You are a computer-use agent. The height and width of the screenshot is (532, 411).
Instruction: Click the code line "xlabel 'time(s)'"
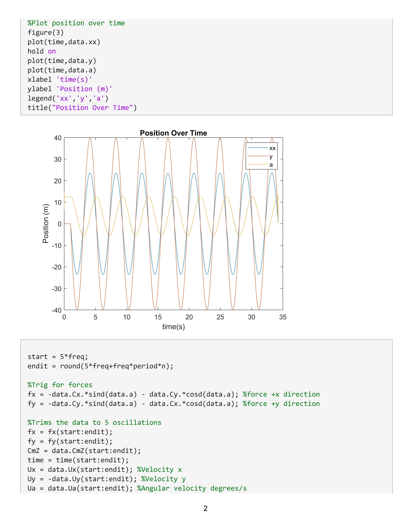pos(60,80)
